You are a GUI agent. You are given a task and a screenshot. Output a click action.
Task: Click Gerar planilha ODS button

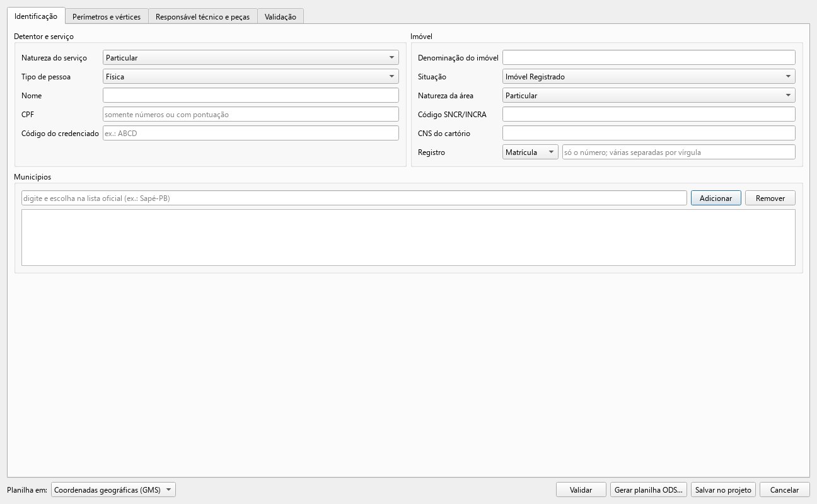click(x=648, y=490)
